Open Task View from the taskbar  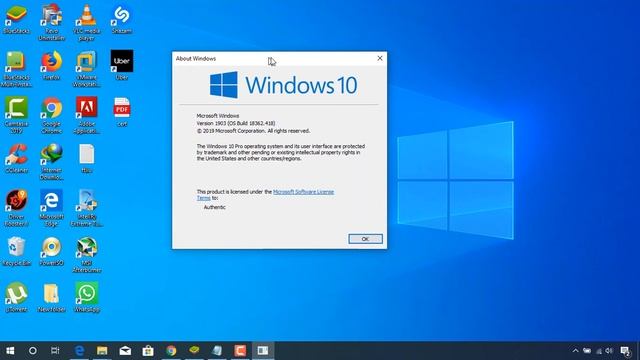(55, 351)
